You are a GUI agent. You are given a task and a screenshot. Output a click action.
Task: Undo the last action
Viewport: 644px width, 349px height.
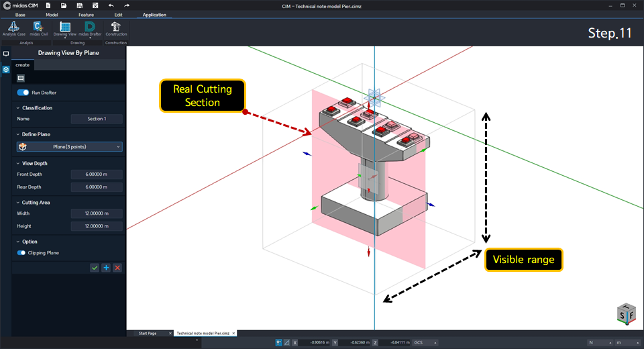(111, 5)
